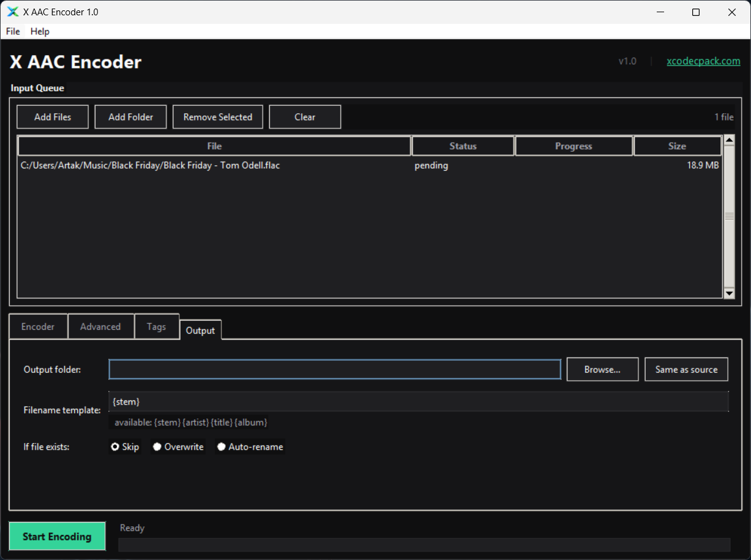This screenshot has width=751, height=560.
Task: Click the Browse... button
Action: click(602, 369)
